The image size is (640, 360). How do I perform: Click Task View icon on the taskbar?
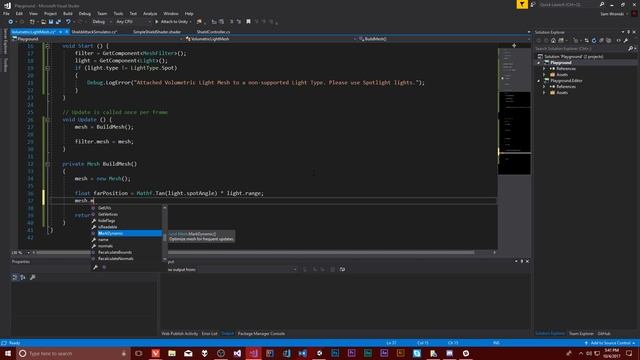(139, 353)
